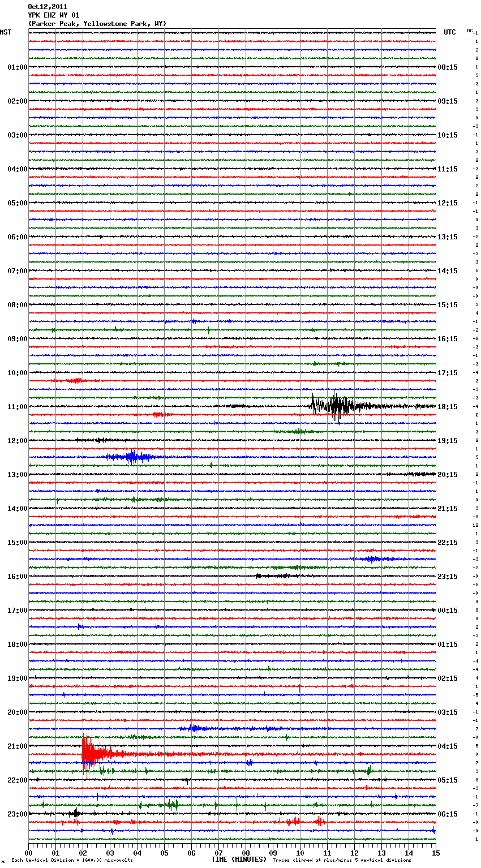Image resolution: width=481 pixels, height=868 pixels.
Task: Click the 16:15 UTC row label
Action: [448, 339]
